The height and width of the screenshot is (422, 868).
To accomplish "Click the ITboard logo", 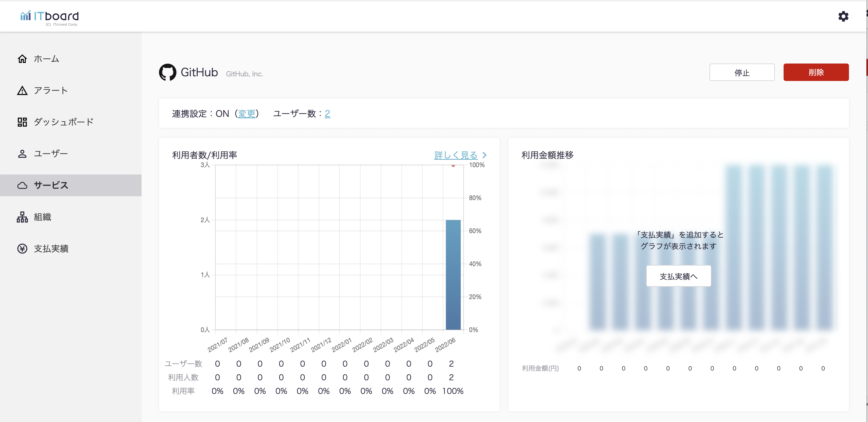I will [x=50, y=17].
